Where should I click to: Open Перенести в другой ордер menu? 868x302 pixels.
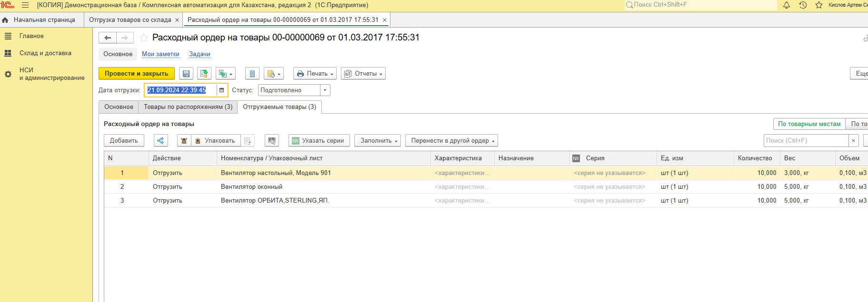pyautogui.click(x=451, y=141)
